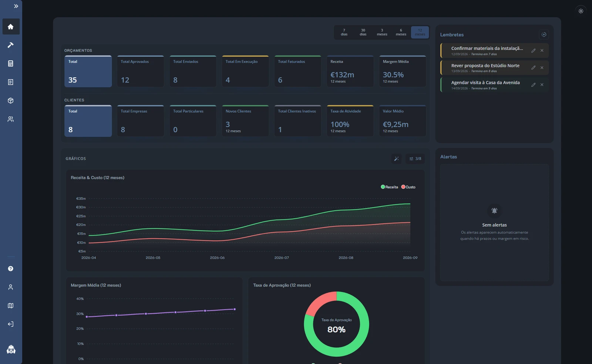Go to the Home dashboard icon
The image size is (592, 364).
coord(11,27)
